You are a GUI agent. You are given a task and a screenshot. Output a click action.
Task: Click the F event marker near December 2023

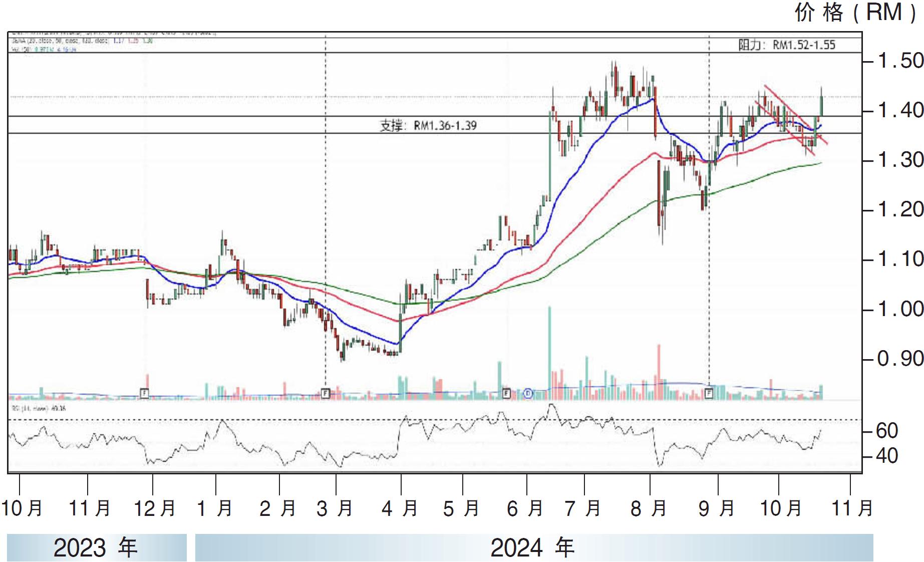pyautogui.click(x=144, y=393)
